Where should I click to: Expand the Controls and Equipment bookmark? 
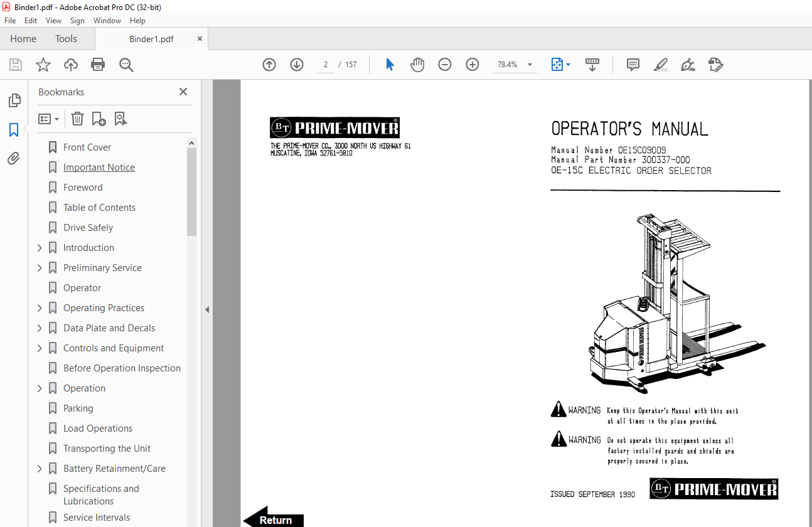(x=40, y=348)
